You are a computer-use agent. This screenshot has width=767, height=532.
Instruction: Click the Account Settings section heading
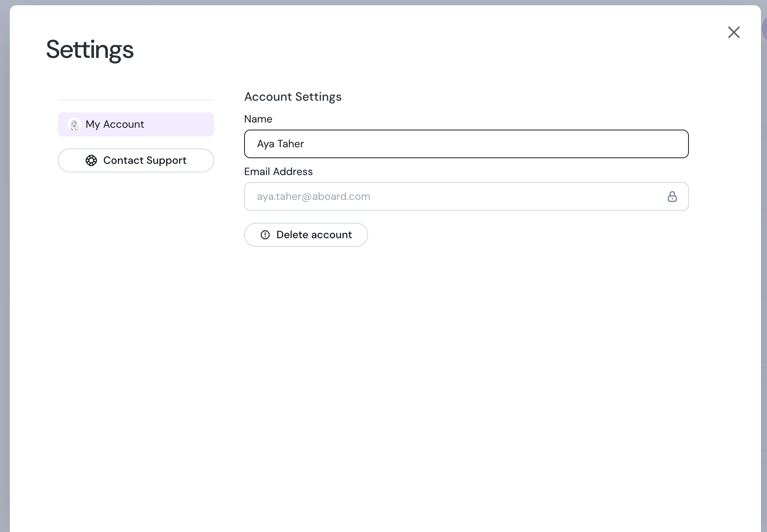(293, 97)
